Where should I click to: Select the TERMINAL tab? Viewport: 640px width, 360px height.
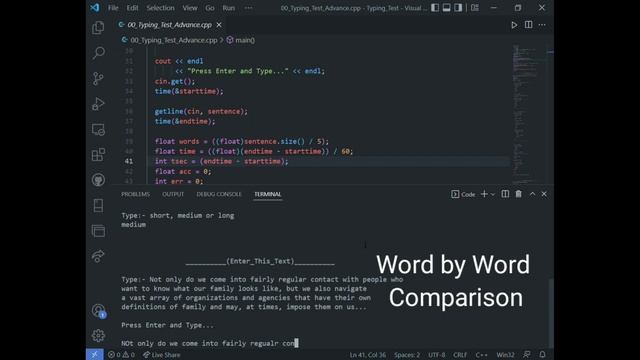coord(268,194)
